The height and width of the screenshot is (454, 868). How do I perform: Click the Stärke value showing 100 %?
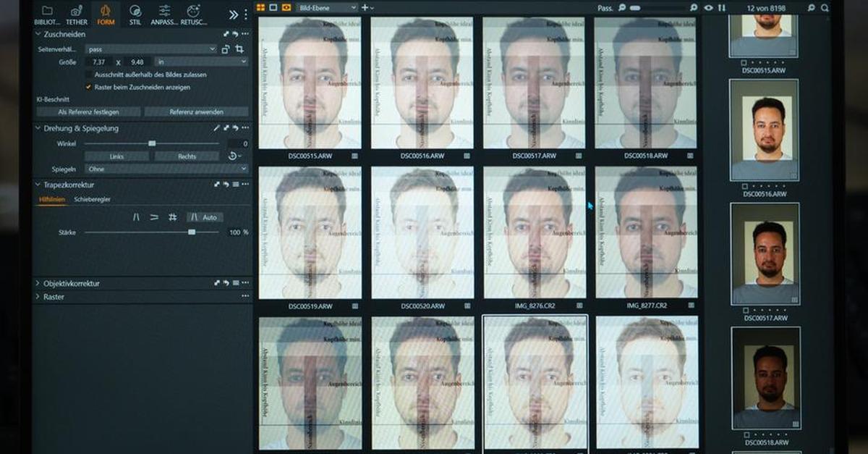[x=238, y=232]
